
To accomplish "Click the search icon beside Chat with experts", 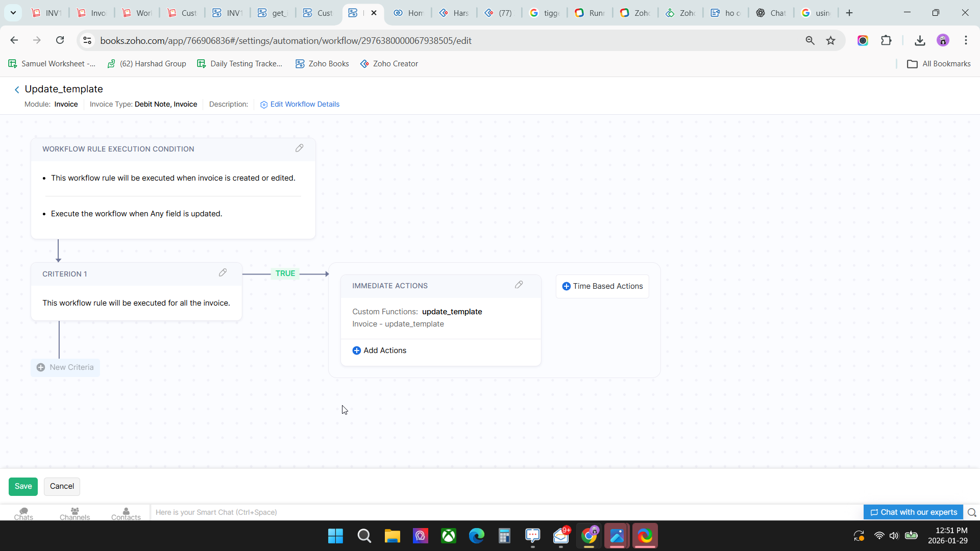I will click(972, 512).
